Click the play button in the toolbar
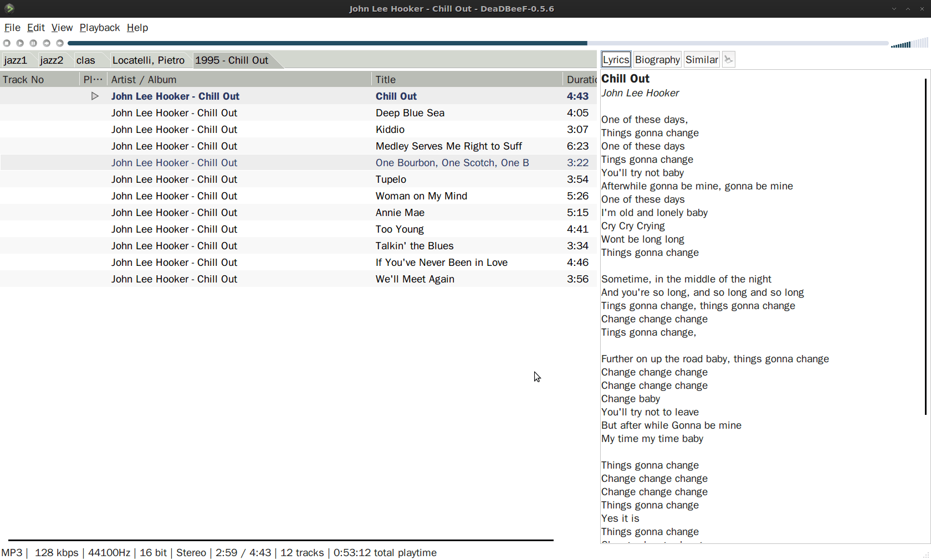Screen dimensions: 931x560 20,43
